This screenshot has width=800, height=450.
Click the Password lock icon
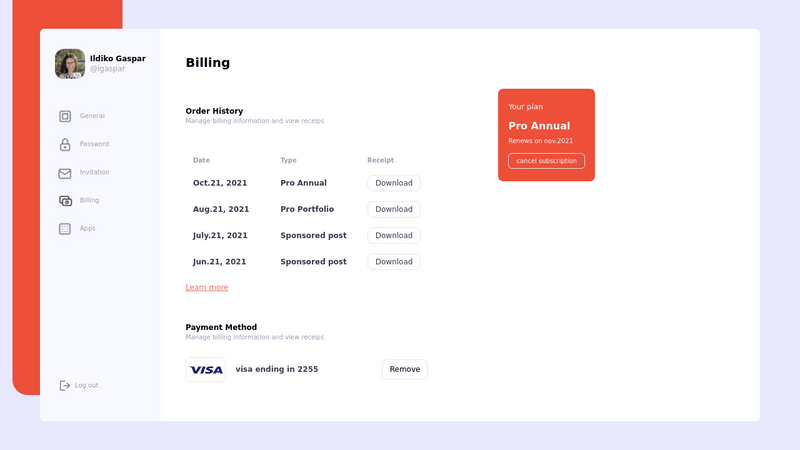[65, 144]
